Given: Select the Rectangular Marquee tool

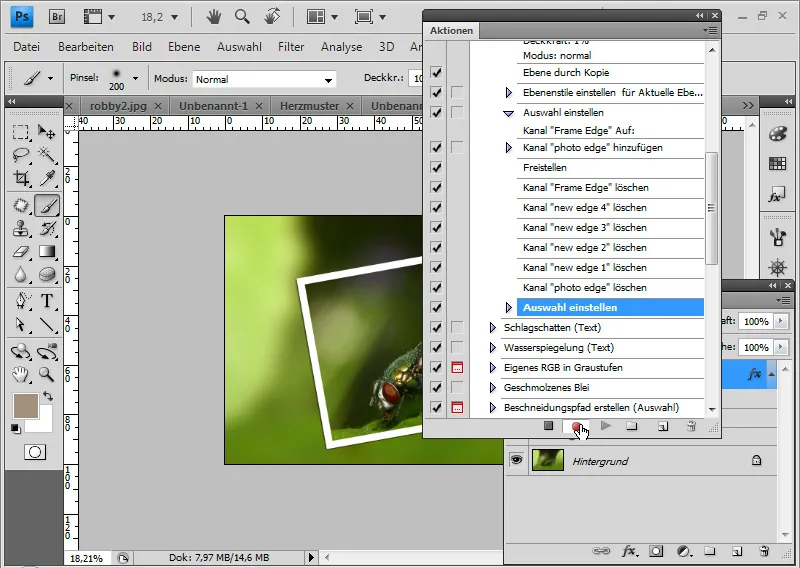Looking at the screenshot, I should pyautogui.click(x=20, y=132).
